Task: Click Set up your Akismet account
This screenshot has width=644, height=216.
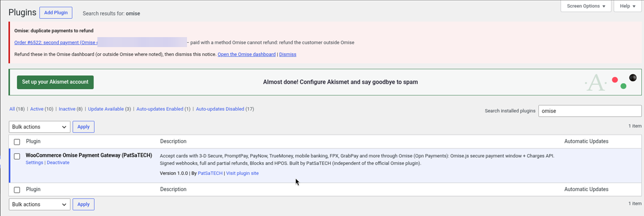Action: pyautogui.click(x=55, y=82)
